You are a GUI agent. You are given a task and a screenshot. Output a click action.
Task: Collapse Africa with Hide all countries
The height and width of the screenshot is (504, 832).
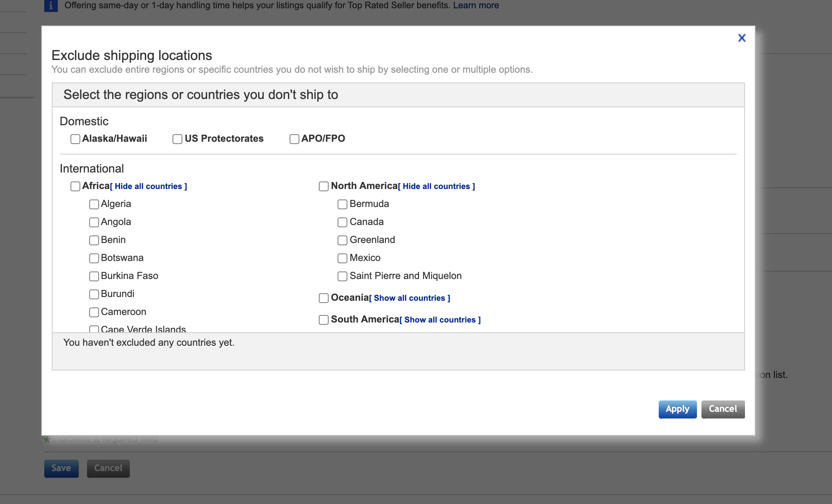tap(149, 186)
